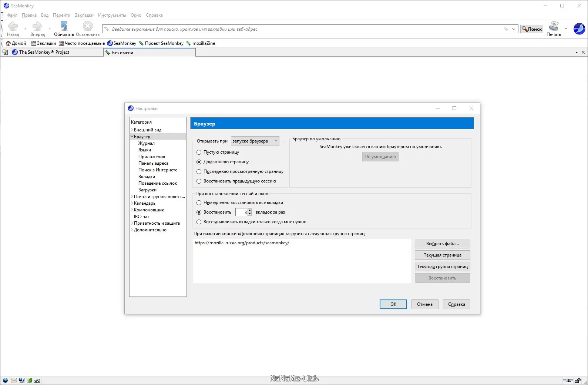This screenshot has width=588, height=385.
Task: Close the current tab with the tab bar X
Action: click(583, 53)
